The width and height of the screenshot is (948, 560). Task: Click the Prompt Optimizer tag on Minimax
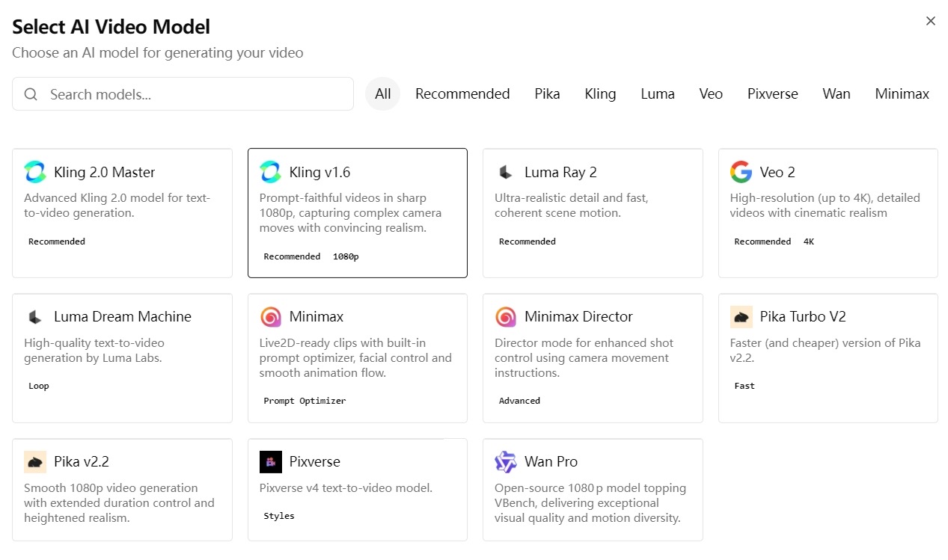305,401
